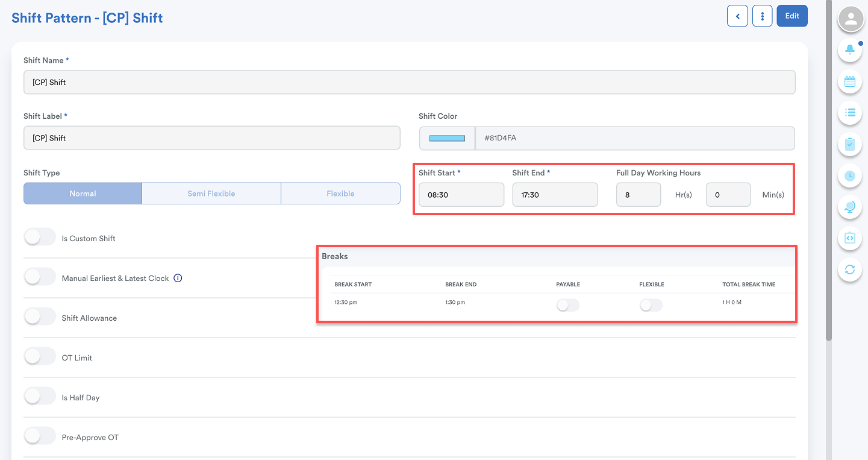This screenshot has height=460, width=868.
Task: Go back using the chevron button
Action: pyautogui.click(x=737, y=16)
